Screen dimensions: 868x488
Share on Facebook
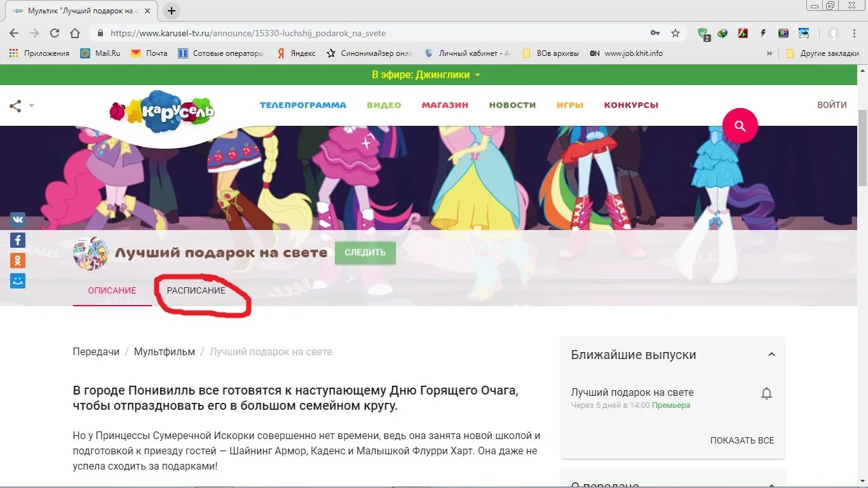pos(18,240)
